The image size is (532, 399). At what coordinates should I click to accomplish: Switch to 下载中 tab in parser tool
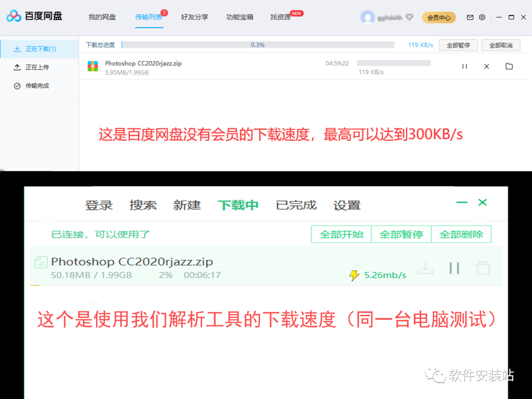tap(238, 205)
